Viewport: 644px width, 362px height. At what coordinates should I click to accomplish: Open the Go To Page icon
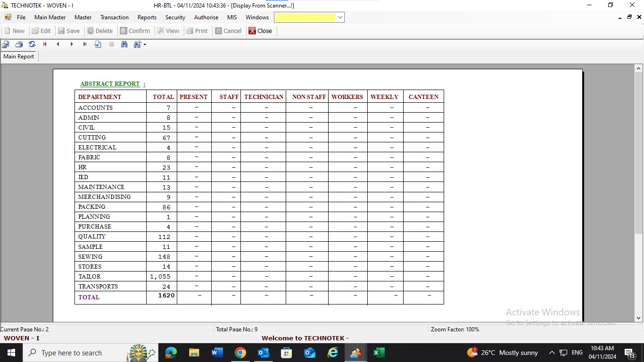[98, 44]
